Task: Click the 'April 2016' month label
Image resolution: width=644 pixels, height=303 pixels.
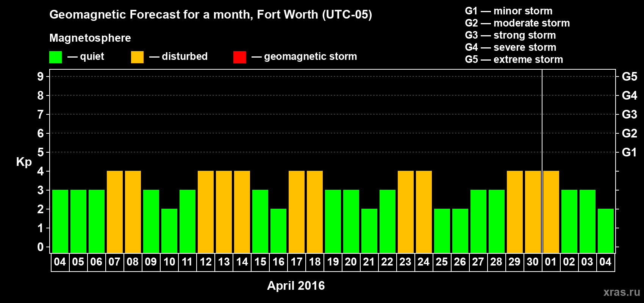Action: click(x=296, y=286)
